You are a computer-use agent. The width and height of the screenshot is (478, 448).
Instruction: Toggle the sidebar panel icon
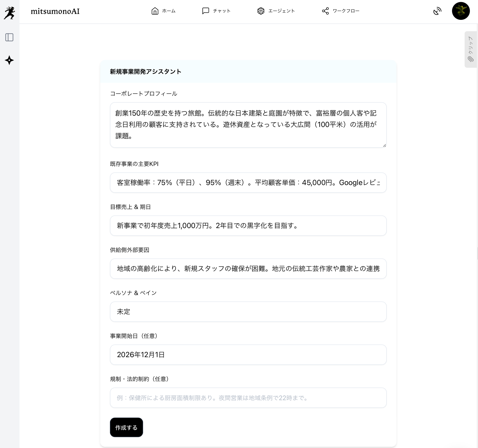(x=9, y=37)
